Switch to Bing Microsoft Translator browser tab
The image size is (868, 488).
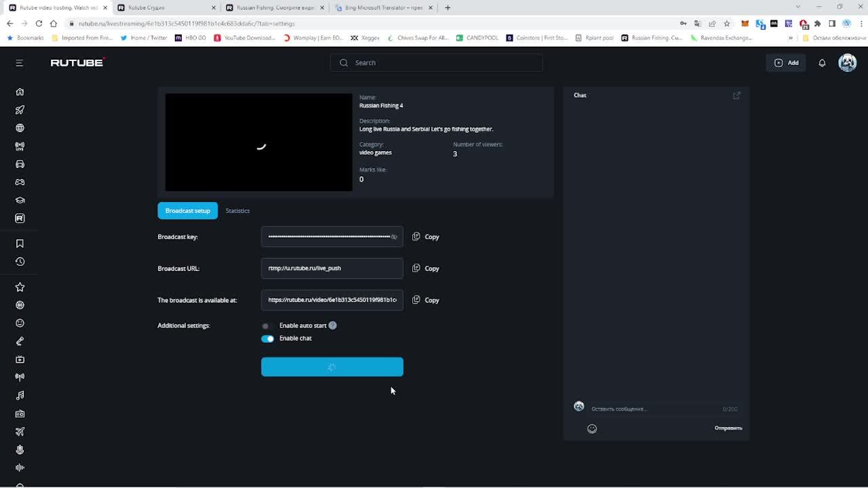(383, 7)
